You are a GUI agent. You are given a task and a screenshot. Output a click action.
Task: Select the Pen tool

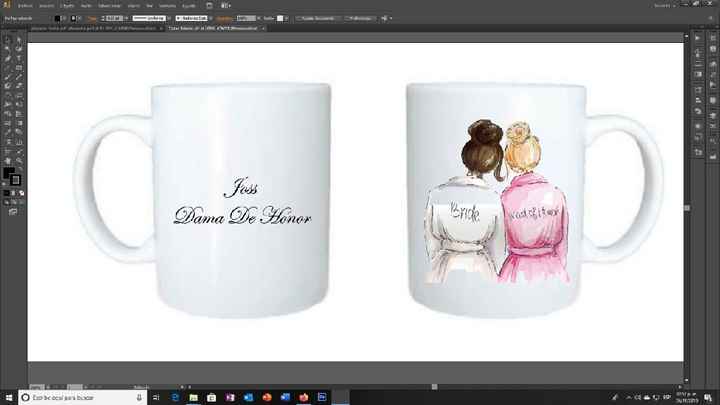[x=7, y=58]
